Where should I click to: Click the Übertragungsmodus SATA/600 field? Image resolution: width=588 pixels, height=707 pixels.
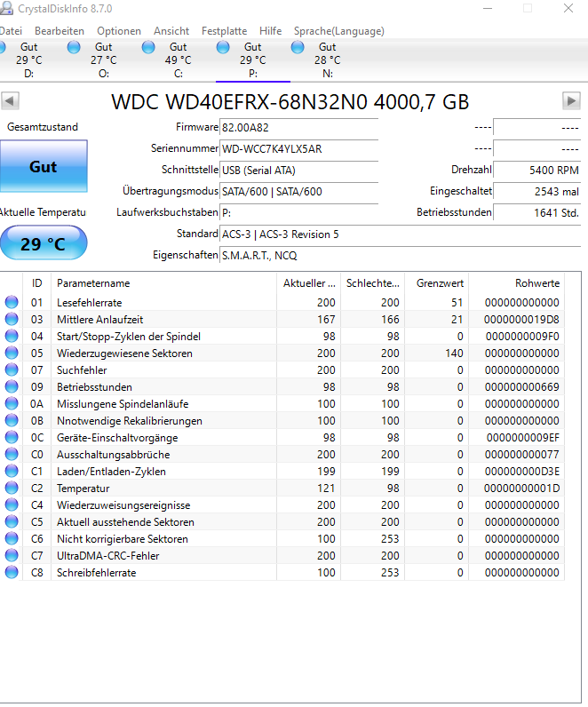pos(298,192)
